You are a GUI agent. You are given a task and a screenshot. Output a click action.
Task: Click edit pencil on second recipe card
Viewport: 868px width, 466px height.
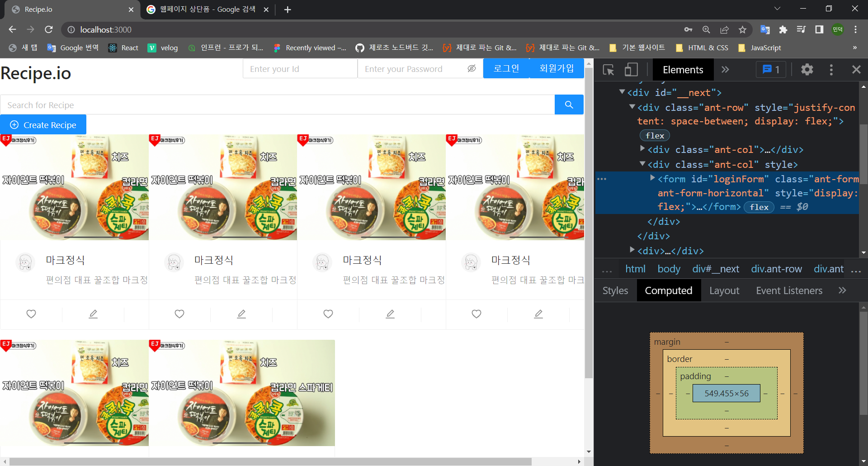point(241,314)
